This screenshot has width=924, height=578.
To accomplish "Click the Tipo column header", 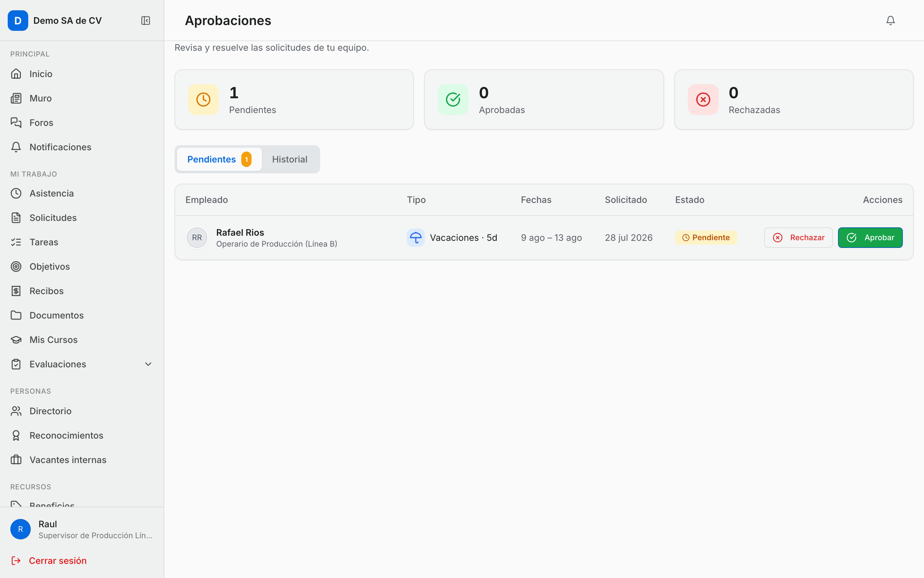I will (x=416, y=200).
